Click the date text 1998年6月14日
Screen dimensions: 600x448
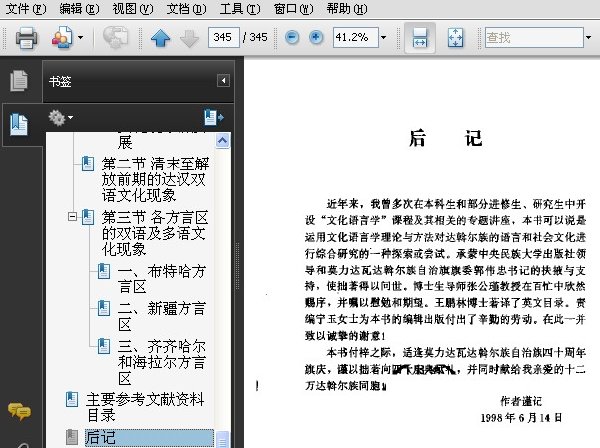tap(521, 418)
